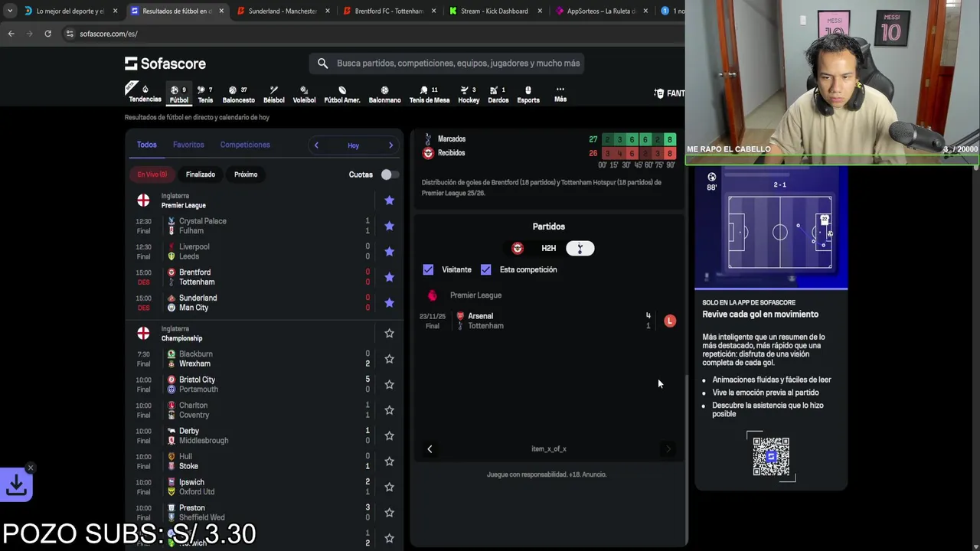
Task: Switch to Stream - Kick Dashboard tab
Action: click(494, 11)
